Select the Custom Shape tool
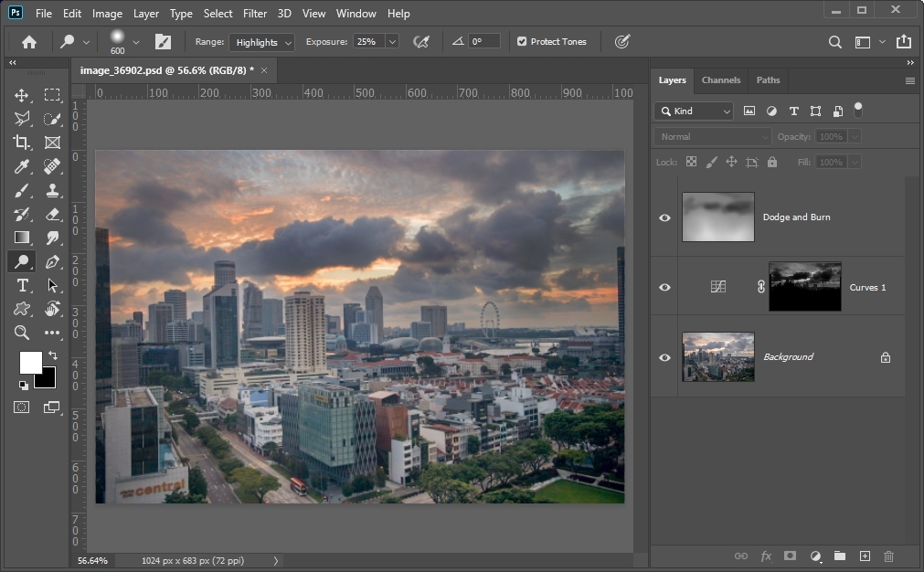This screenshot has height=572, width=924. tap(22, 309)
